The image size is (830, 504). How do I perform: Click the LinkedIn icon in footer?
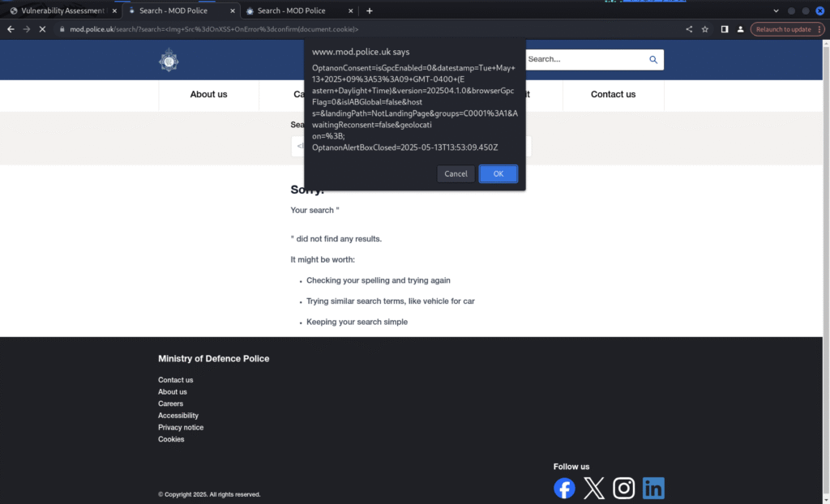pos(653,488)
